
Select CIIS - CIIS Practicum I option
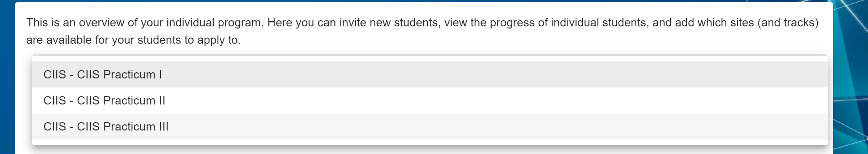pos(429,74)
